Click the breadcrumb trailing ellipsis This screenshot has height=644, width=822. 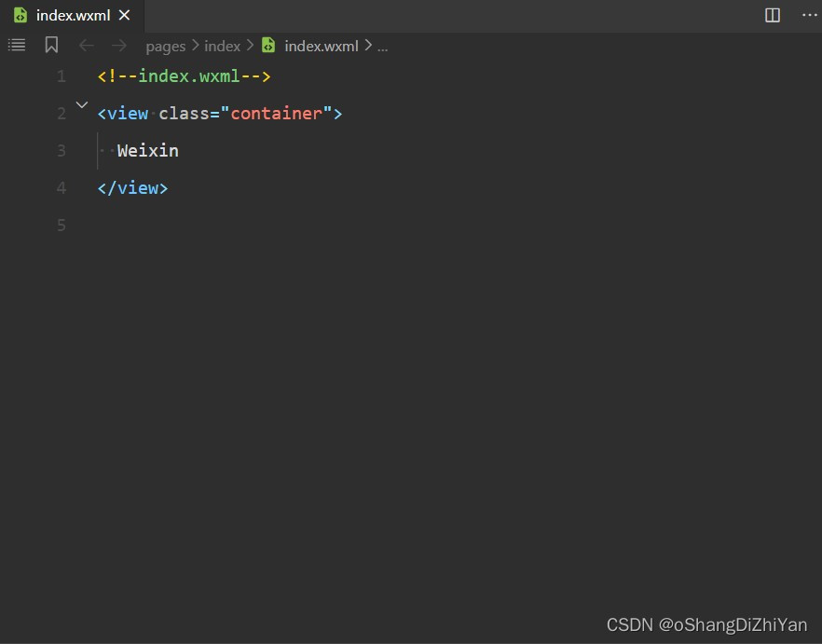point(383,48)
